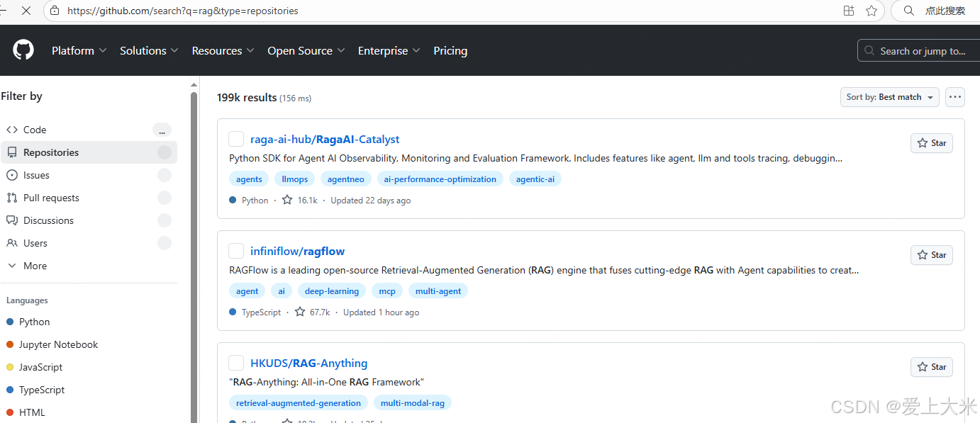Click the Python language color dot in sidebar
This screenshot has height=423, width=980.
click(10, 322)
